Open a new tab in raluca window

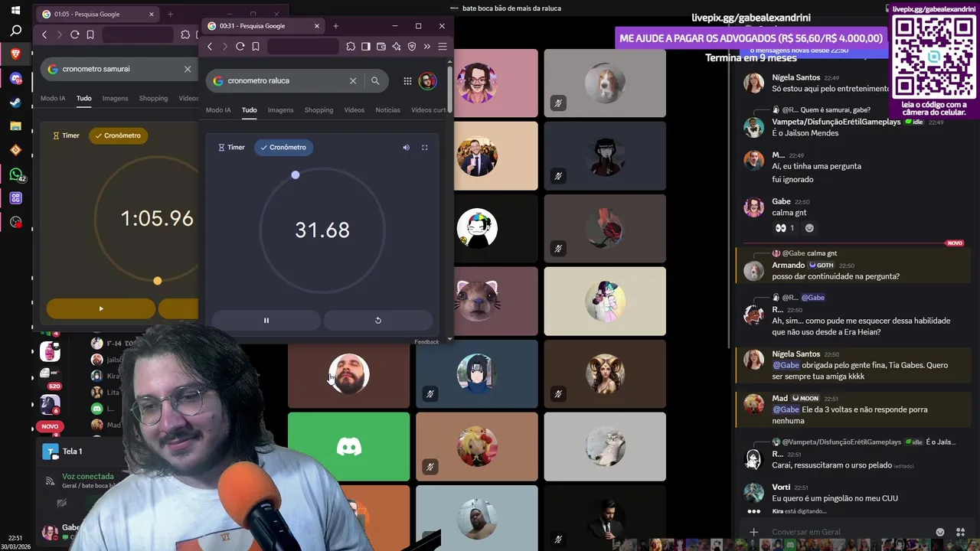[335, 26]
